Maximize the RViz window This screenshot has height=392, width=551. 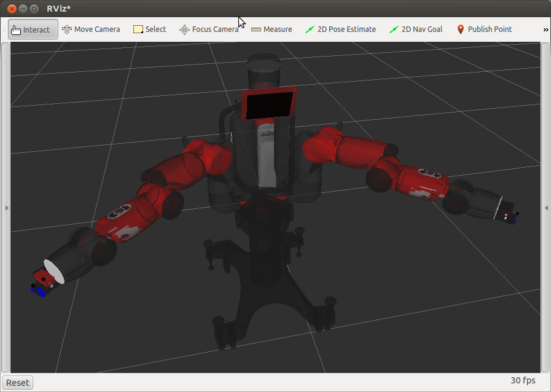pyautogui.click(x=34, y=9)
